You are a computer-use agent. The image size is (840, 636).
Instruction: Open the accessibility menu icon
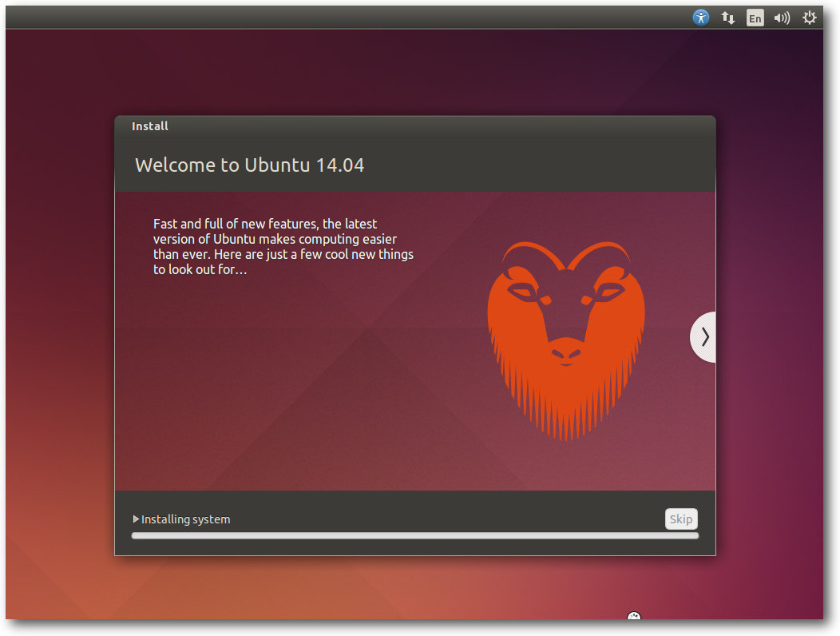(701, 18)
